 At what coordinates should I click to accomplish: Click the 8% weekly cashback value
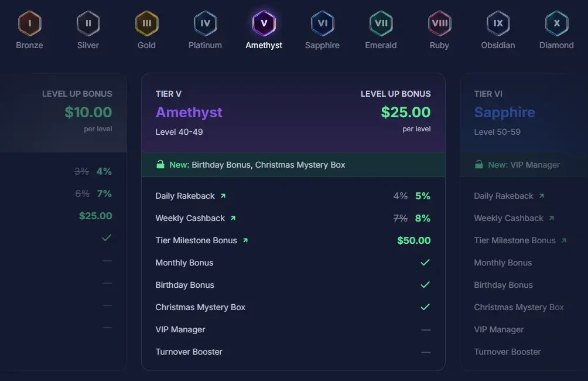(423, 218)
